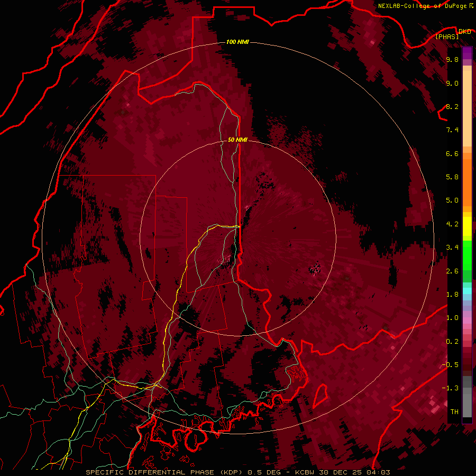
Task: Click the NEXLAB-College of DuPage text
Action: coord(422,6)
